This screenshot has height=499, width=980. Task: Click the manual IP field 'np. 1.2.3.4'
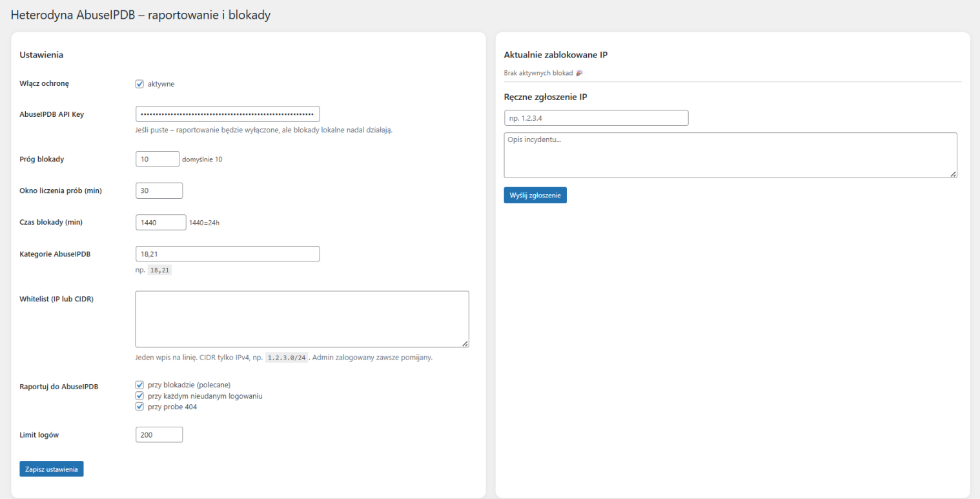pos(597,118)
